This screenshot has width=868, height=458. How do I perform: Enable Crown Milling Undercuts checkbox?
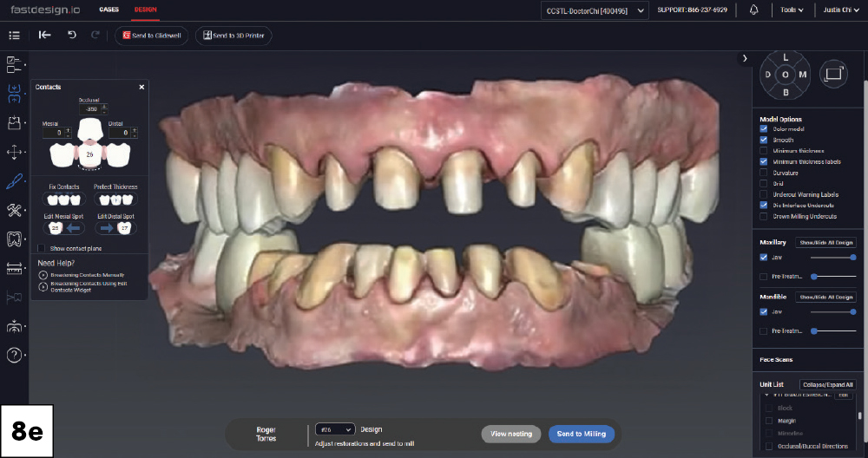click(763, 216)
